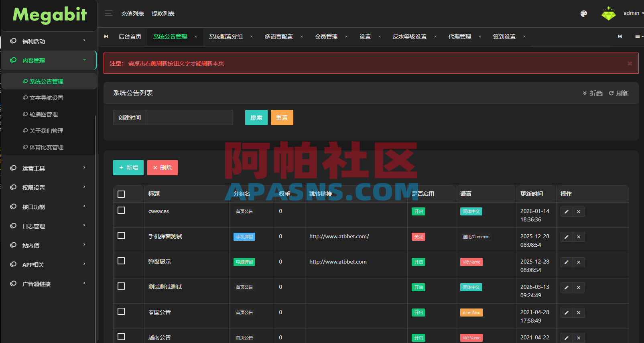Toggle the sidebar hamburger menu icon

(108, 14)
